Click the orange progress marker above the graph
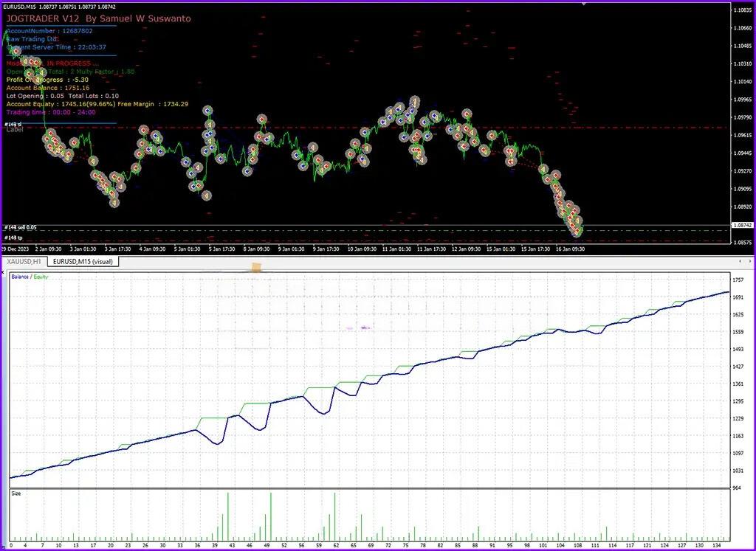756x551 pixels. pos(255,267)
